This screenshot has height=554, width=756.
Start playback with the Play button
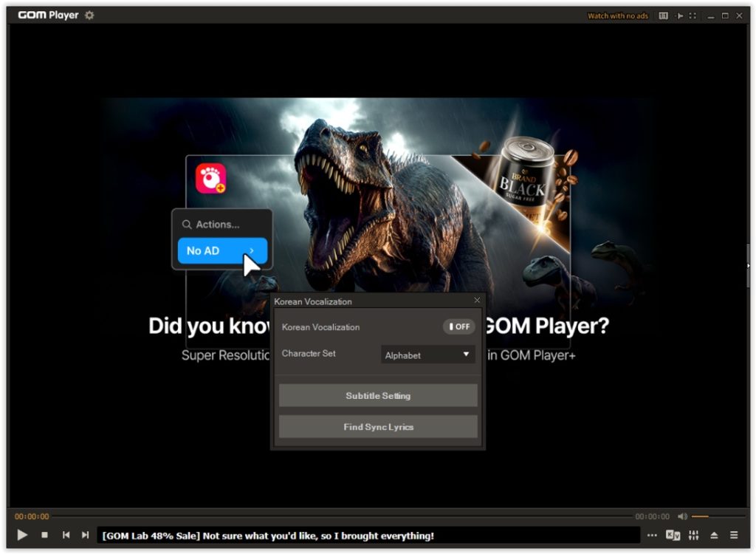[21, 535]
